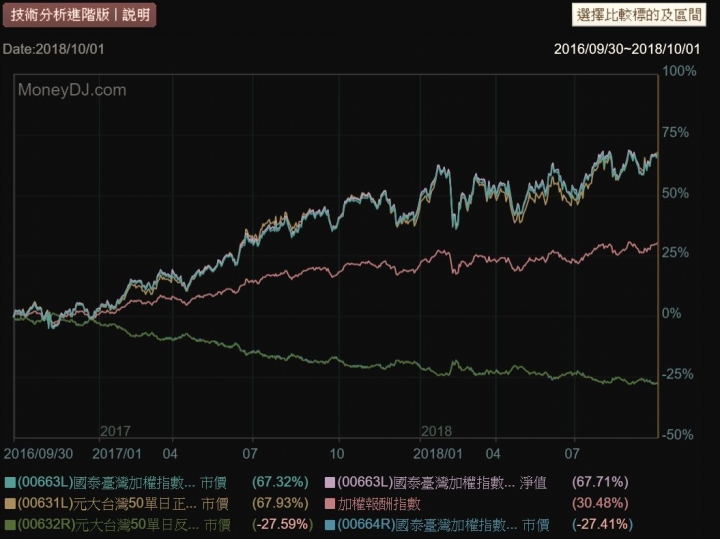Image resolution: width=720 pixels, height=539 pixels.
Task: Click teal swatch for 00663L 市價
Action: [x=10, y=483]
